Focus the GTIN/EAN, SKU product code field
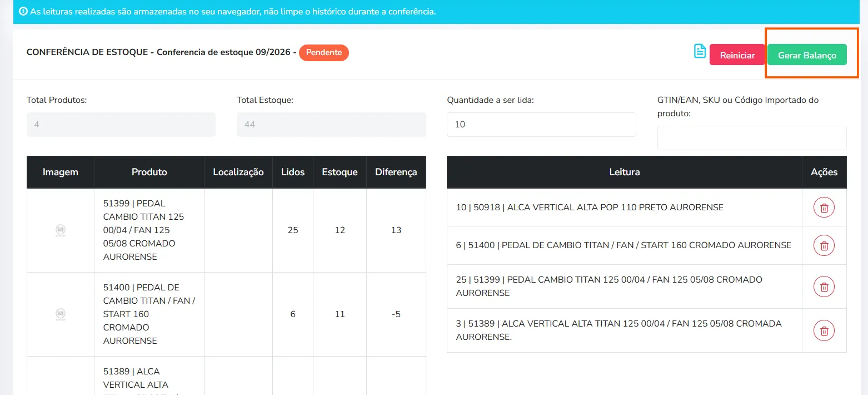The width and height of the screenshot is (868, 395). [x=752, y=138]
